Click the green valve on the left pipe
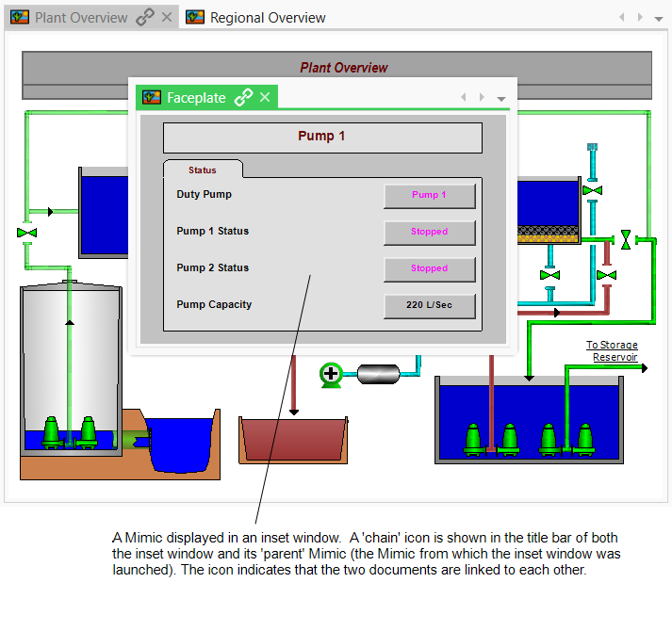 coord(26,232)
